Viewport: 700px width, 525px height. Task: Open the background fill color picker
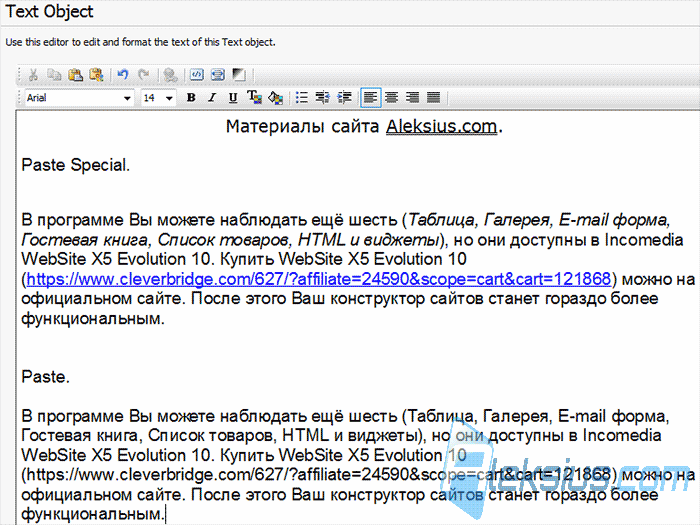275,97
